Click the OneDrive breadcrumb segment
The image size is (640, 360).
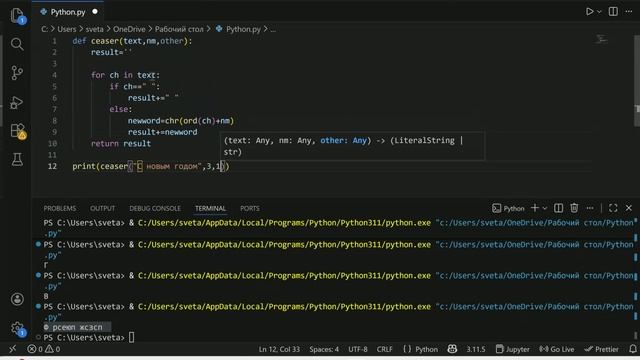[x=129, y=29]
